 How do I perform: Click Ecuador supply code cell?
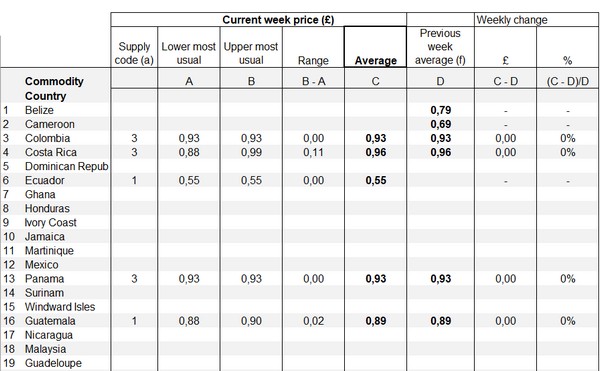pyautogui.click(x=134, y=181)
